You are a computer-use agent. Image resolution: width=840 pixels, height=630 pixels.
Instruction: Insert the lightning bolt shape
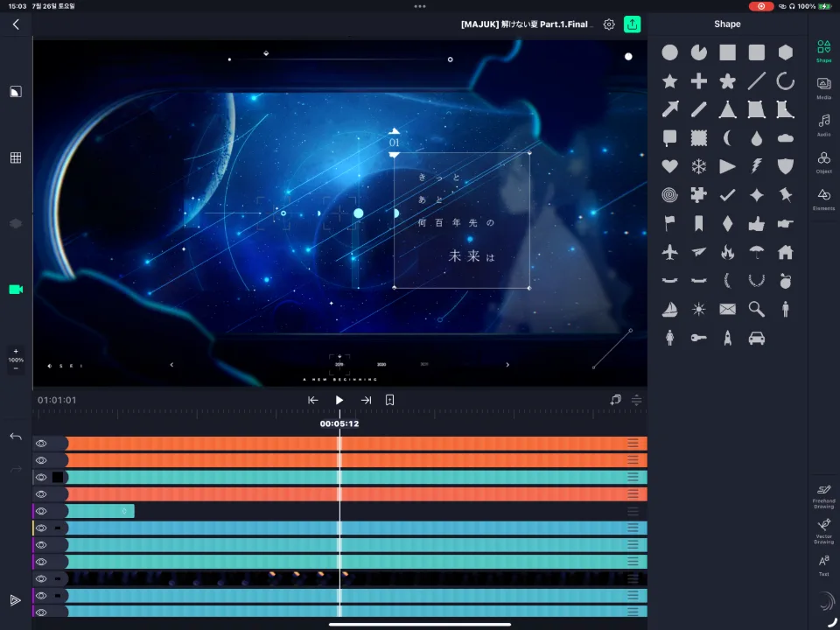756,166
